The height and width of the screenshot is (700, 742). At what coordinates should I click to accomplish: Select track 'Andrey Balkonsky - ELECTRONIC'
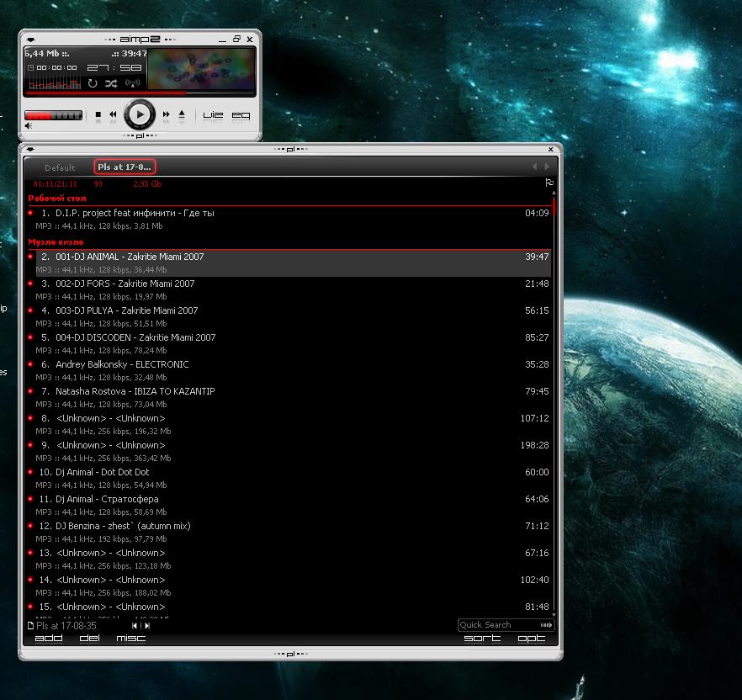pyautogui.click(x=289, y=370)
